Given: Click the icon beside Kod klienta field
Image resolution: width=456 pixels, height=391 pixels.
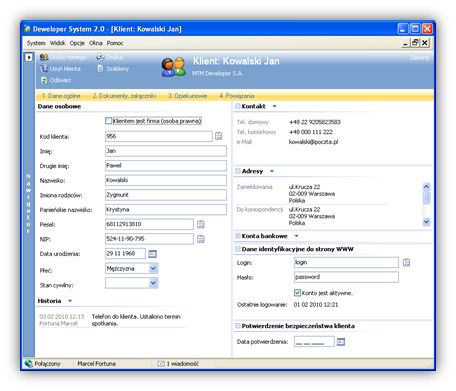Looking at the screenshot, I should pos(219,136).
